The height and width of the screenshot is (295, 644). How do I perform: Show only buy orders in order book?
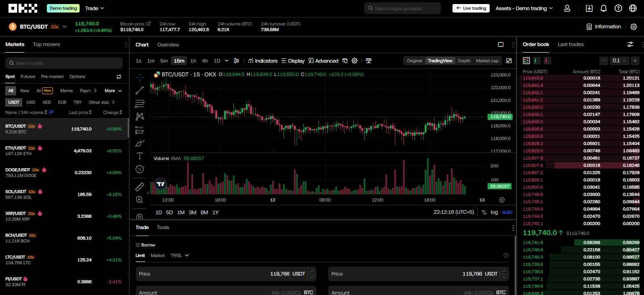tap(537, 61)
